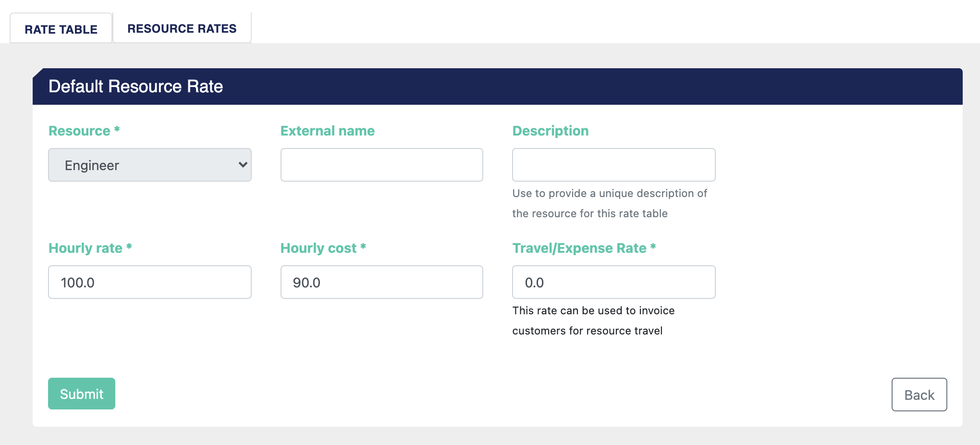980x445 pixels.
Task: Click the External name label
Action: (x=328, y=131)
